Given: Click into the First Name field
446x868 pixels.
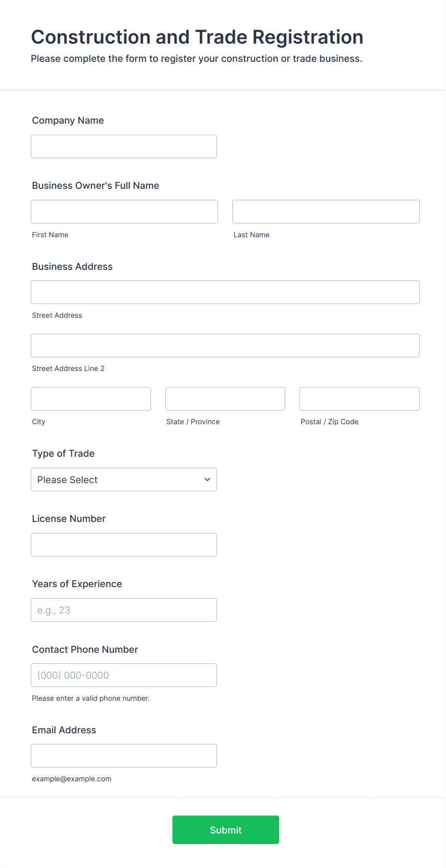Looking at the screenshot, I should coord(124,212).
